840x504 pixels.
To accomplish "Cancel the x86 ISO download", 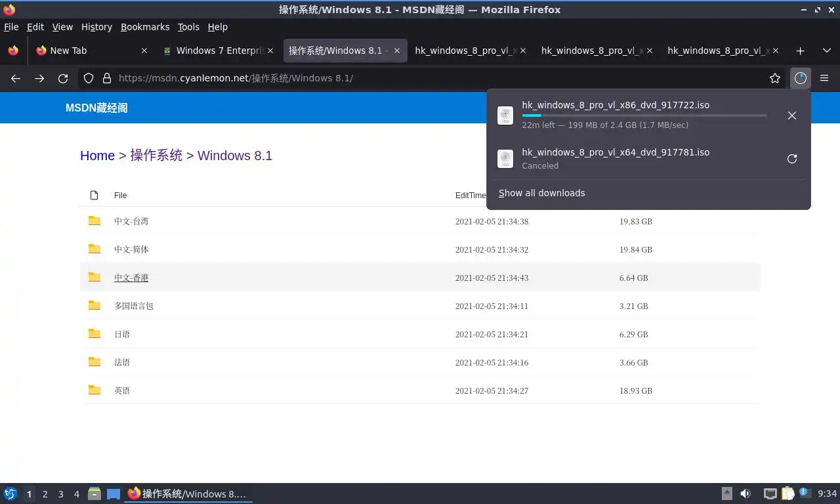I will 792,115.
